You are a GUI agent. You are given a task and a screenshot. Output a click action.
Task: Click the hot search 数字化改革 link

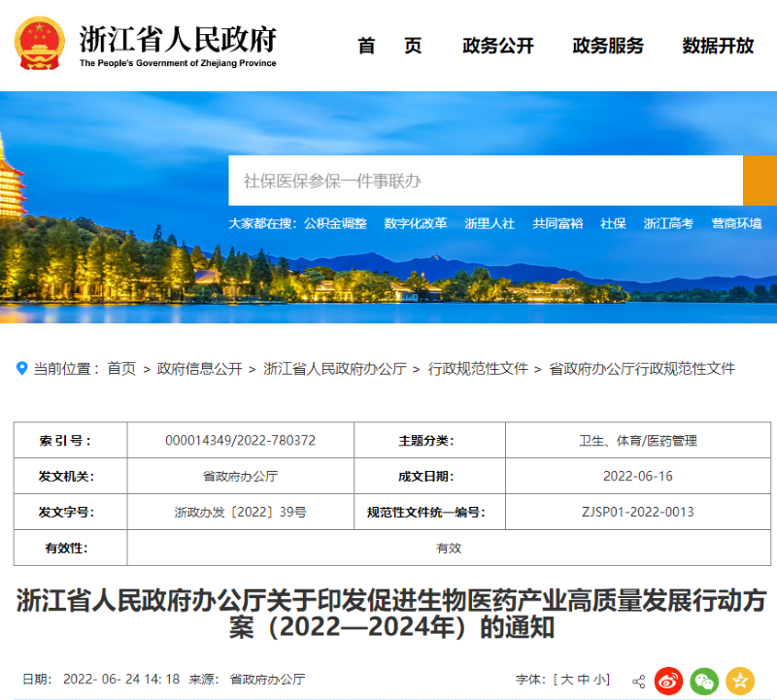click(416, 220)
